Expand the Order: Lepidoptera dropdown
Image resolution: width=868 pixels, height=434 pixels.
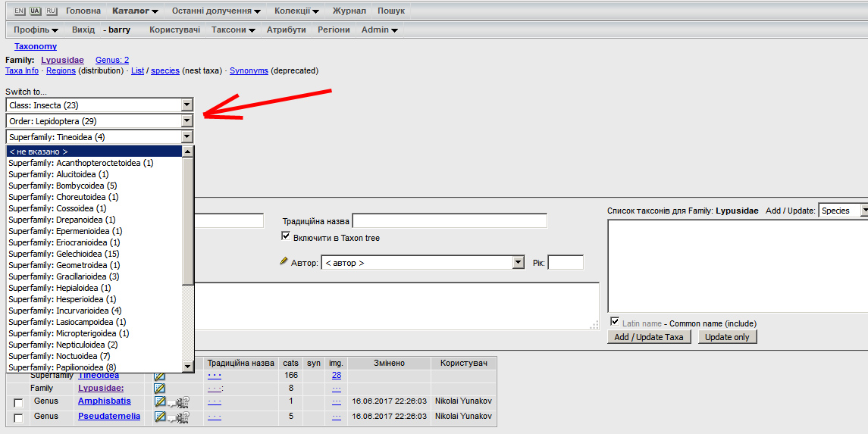[x=99, y=121]
